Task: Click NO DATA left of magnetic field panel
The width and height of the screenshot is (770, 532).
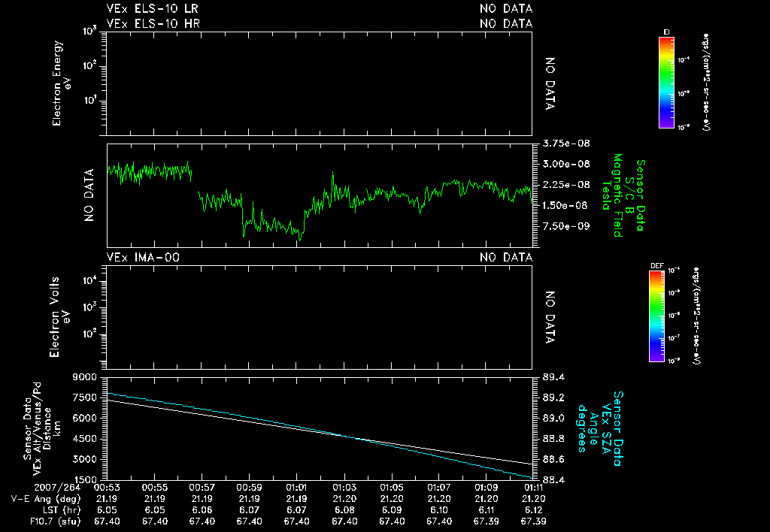Action: coord(89,195)
